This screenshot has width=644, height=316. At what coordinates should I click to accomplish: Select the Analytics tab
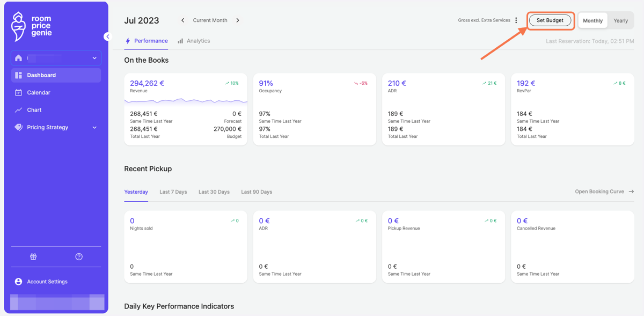point(194,41)
